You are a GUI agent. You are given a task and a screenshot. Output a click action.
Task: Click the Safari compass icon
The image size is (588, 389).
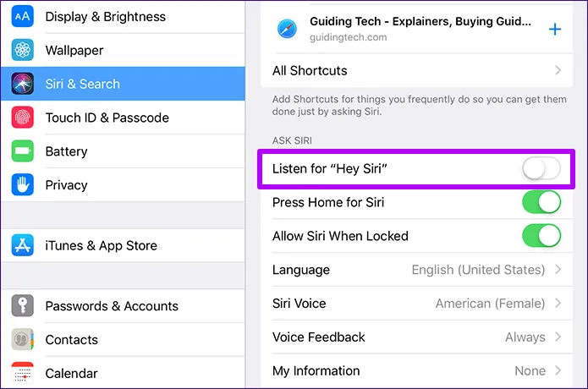point(288,30)
